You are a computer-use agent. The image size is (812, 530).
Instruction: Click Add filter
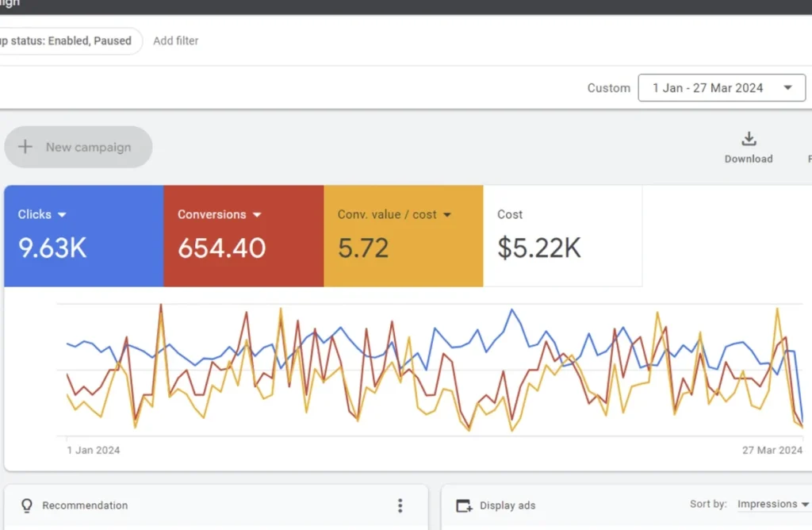point(176,40)
